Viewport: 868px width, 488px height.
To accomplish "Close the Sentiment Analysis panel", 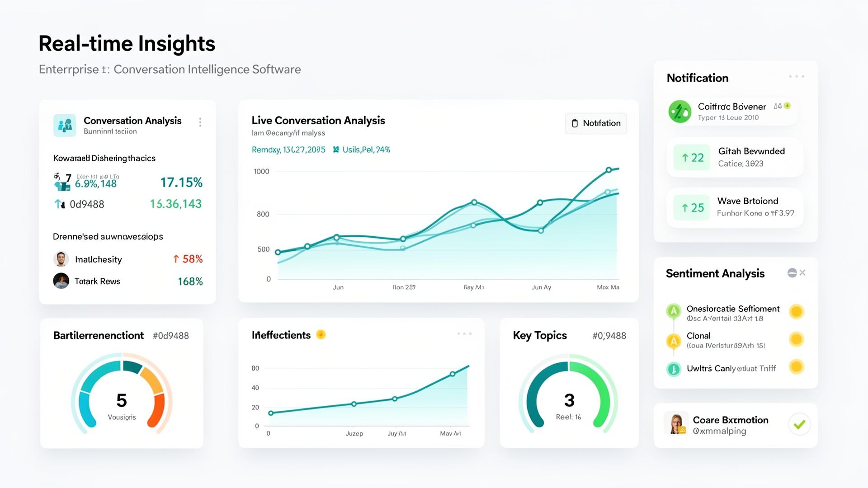I will tap(802, 272).
